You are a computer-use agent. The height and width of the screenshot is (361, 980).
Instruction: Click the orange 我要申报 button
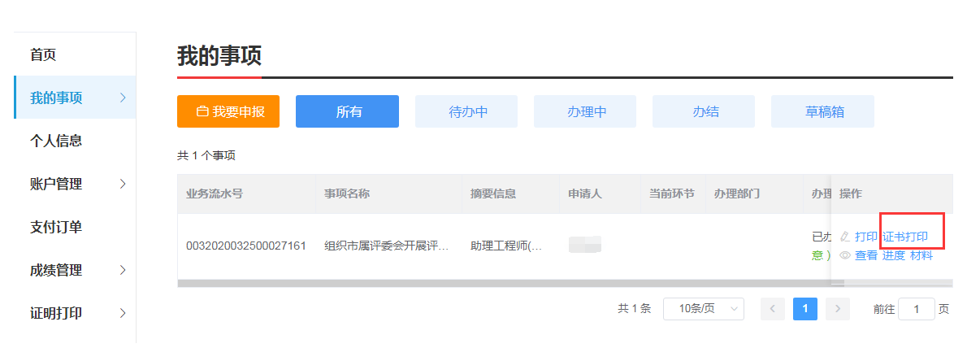(228, 111)
